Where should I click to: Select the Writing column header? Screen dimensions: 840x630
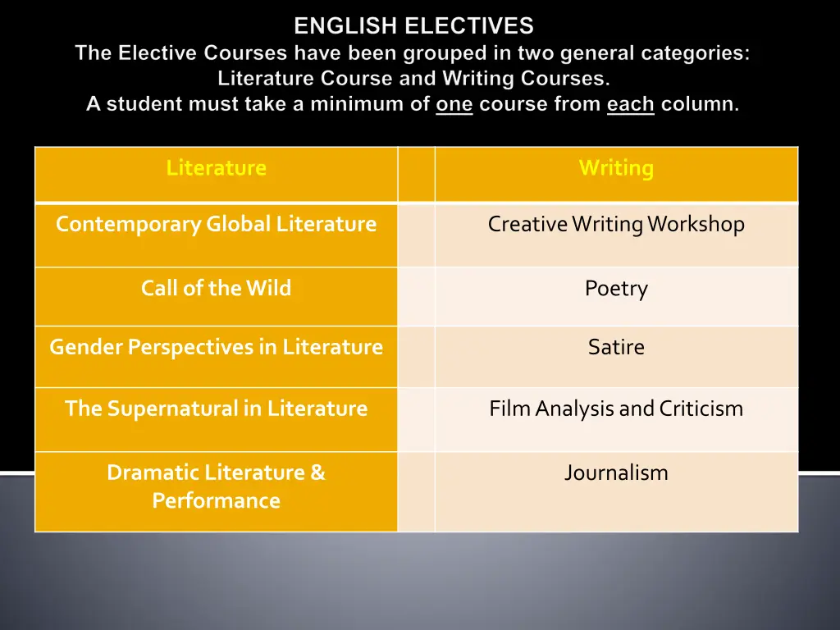point(616,168)
